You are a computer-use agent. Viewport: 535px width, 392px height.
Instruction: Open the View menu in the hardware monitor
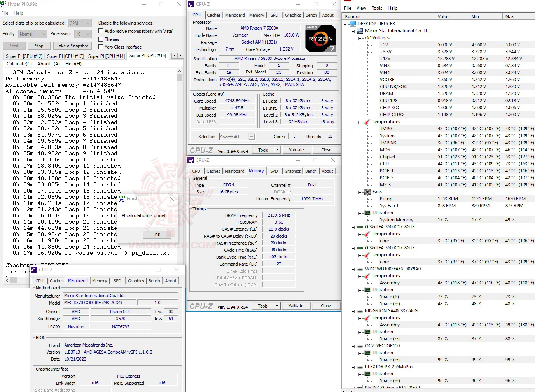click(x=361, y=8)
